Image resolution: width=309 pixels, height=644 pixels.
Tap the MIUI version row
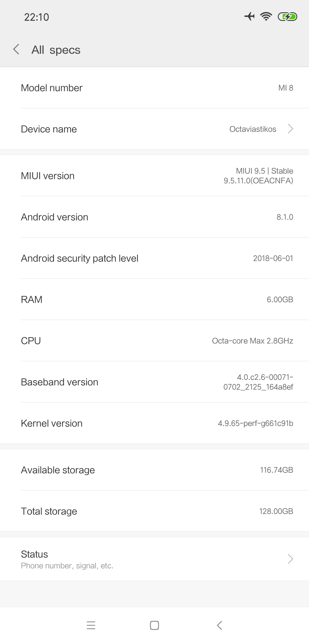point(154,176)
